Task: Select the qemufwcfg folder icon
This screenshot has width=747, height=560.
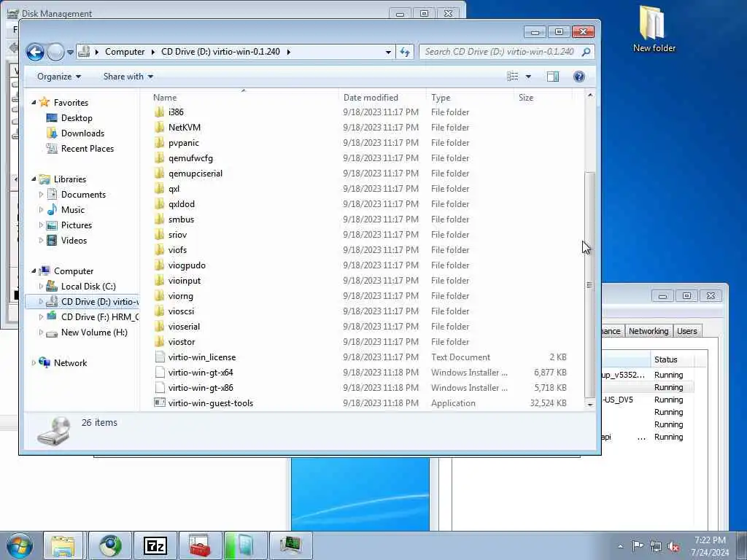Action: (160, 158)
